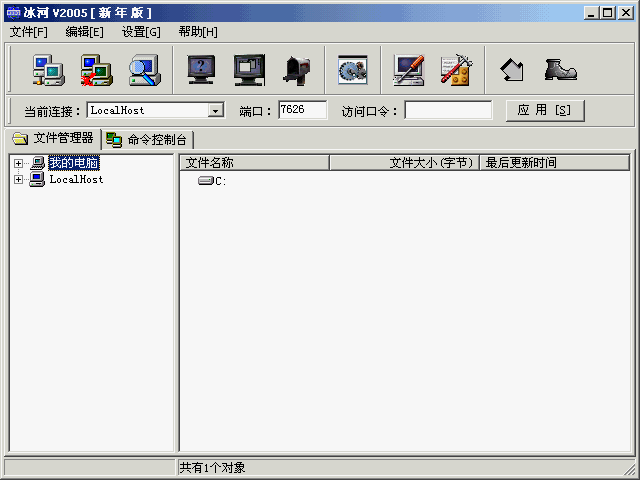Switch to the 命令控制台 tab
The height and width of the screenshot is (480, 640).
tap(148, 139)
